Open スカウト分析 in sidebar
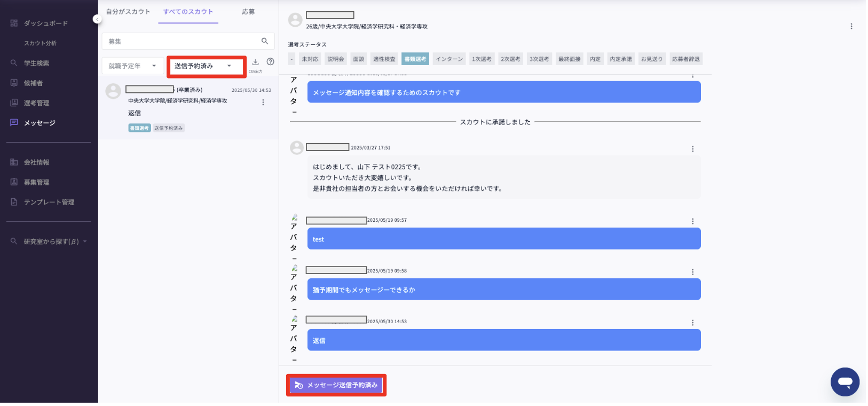The width and height of the screenshot is (868, 406). pyautogui.click(x=40, y=43)
